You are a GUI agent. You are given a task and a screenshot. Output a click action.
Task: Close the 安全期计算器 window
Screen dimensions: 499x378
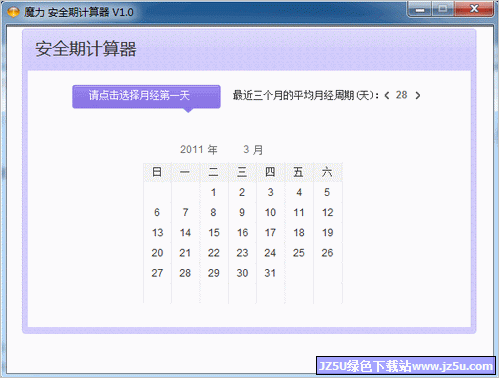(x=474, y=9)
